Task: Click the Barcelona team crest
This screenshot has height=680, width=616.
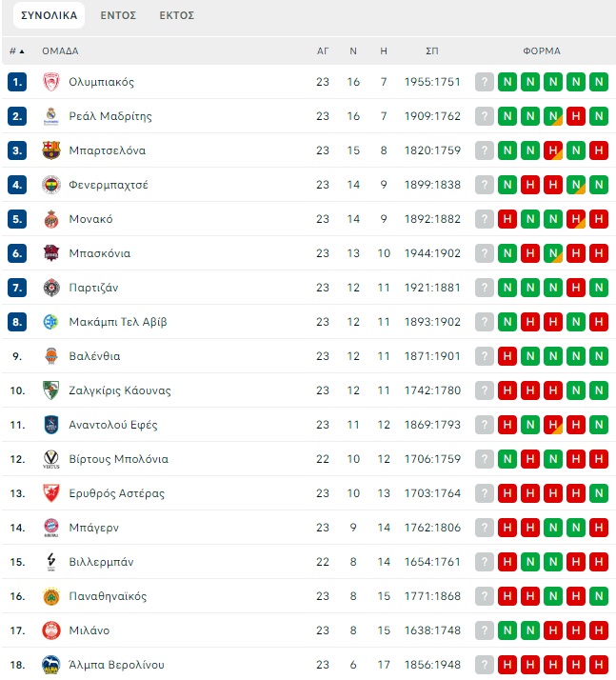Action: tap(51, 150)
